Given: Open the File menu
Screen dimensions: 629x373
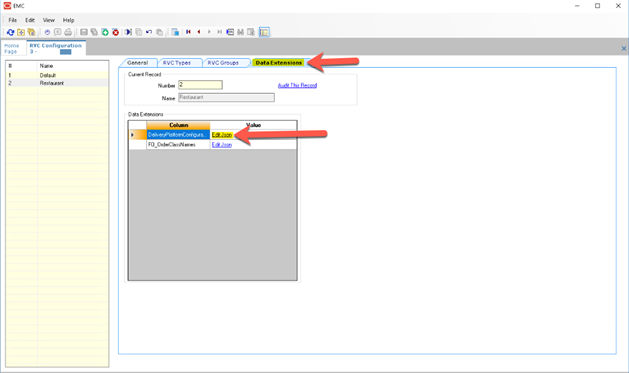Looking at the screenshot, I should click(12, 20).
